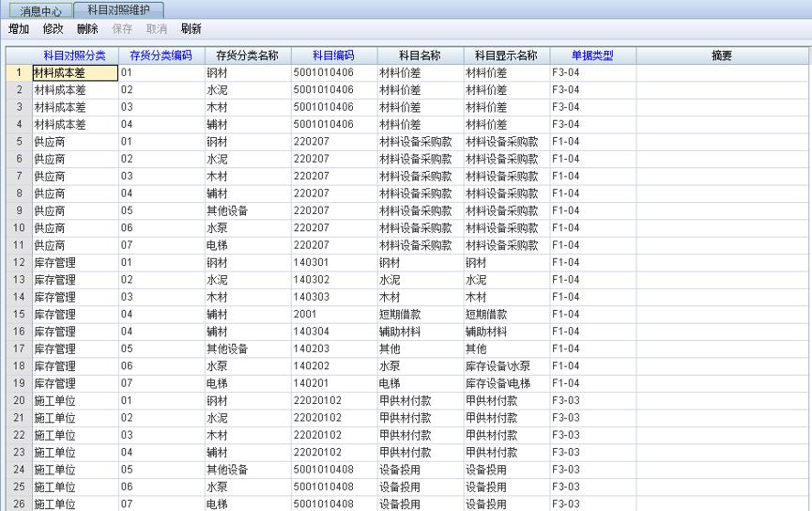Click F3-03 type in row 22

point(592,435)
